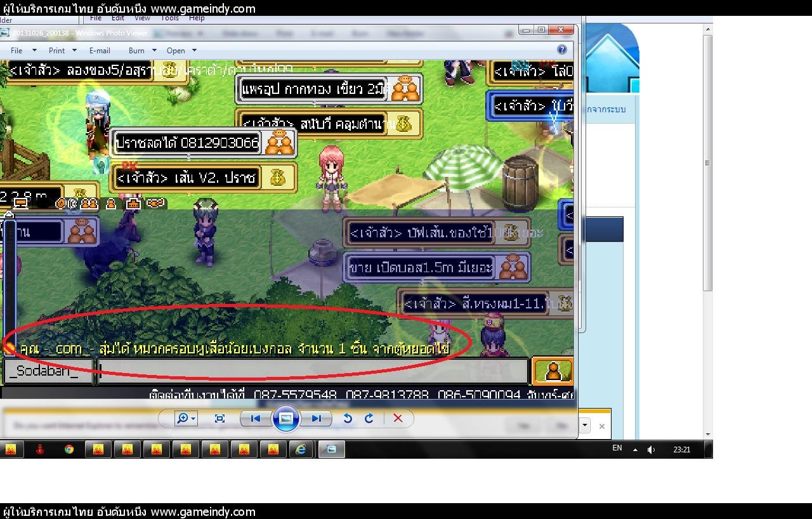Click the pink-haired character in the game

(332, 178)
